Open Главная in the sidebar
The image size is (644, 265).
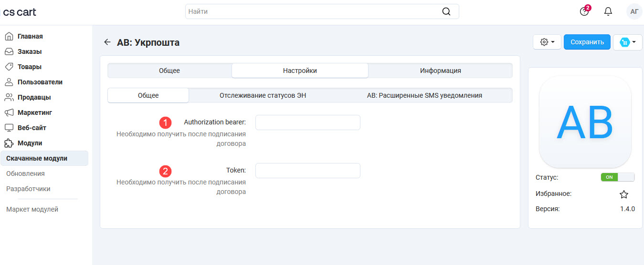(30, 36)
